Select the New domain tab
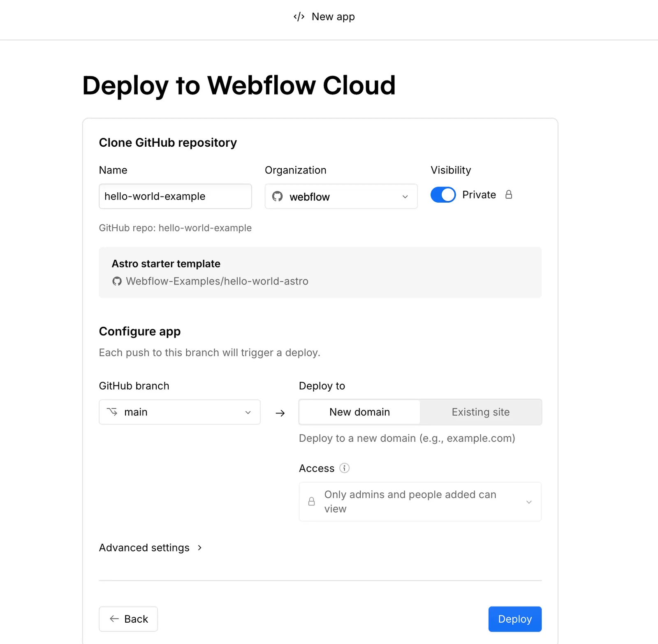This screenshot has height=644, width=658. [359, 412]
